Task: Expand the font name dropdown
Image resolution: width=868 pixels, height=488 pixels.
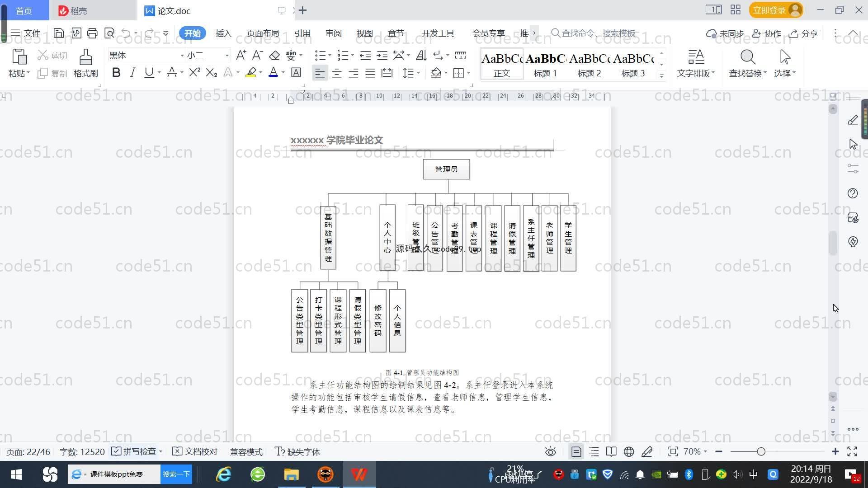Action: pos(182,56)
